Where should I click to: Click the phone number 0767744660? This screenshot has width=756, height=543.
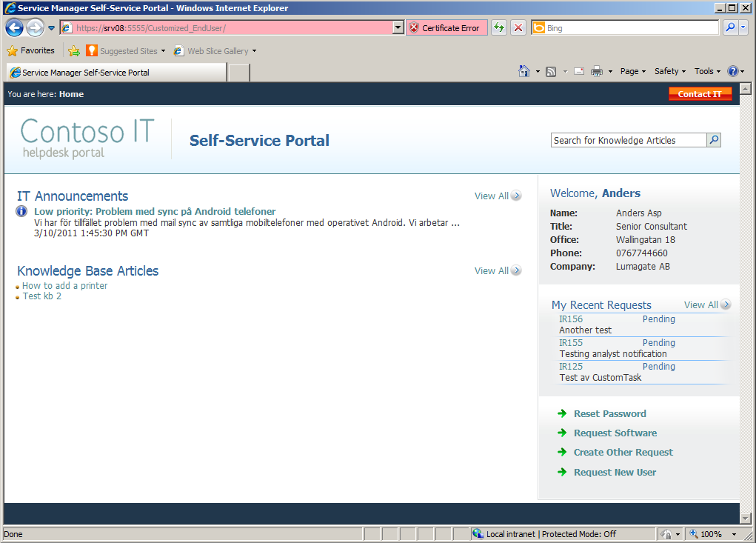[642, 253]
